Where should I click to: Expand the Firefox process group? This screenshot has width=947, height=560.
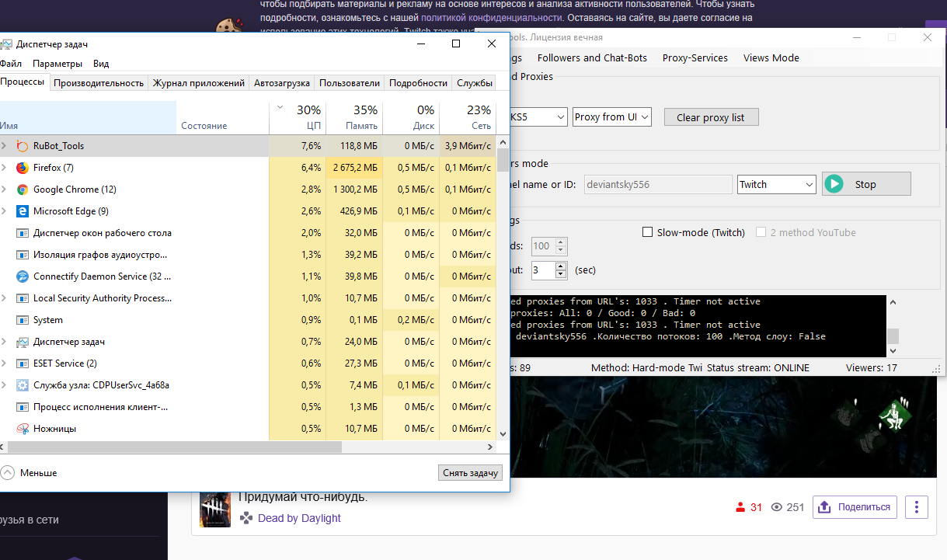[x=4, y=168]
